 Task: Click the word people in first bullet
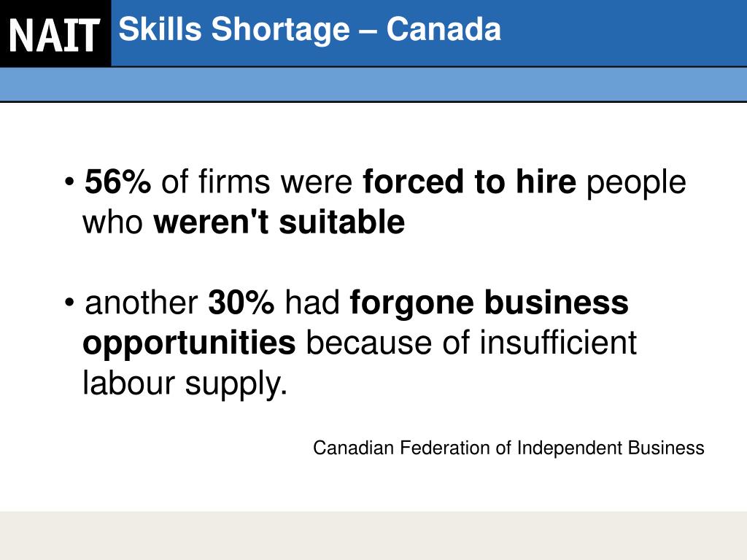pos(636,183)
